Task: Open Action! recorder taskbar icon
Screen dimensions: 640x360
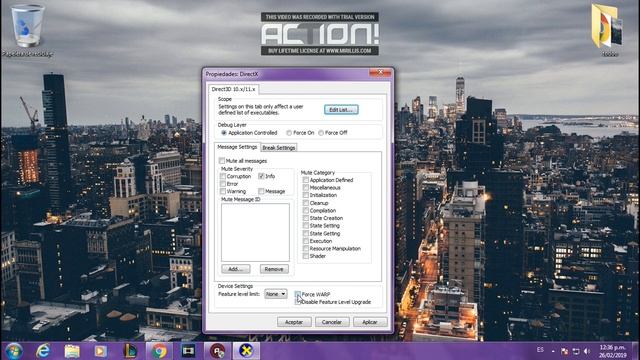Action: point(218,351)
